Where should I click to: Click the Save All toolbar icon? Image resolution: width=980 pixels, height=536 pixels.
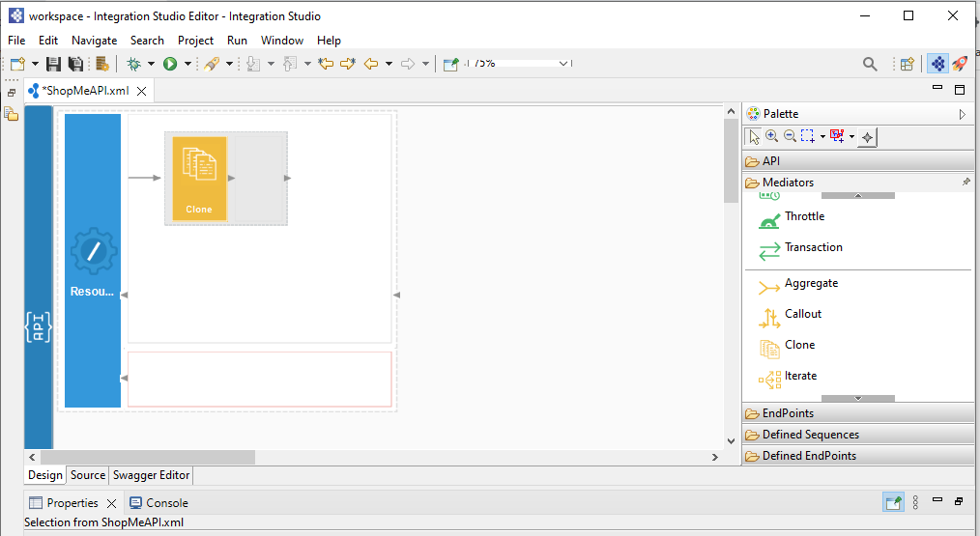tap(75, 64)
